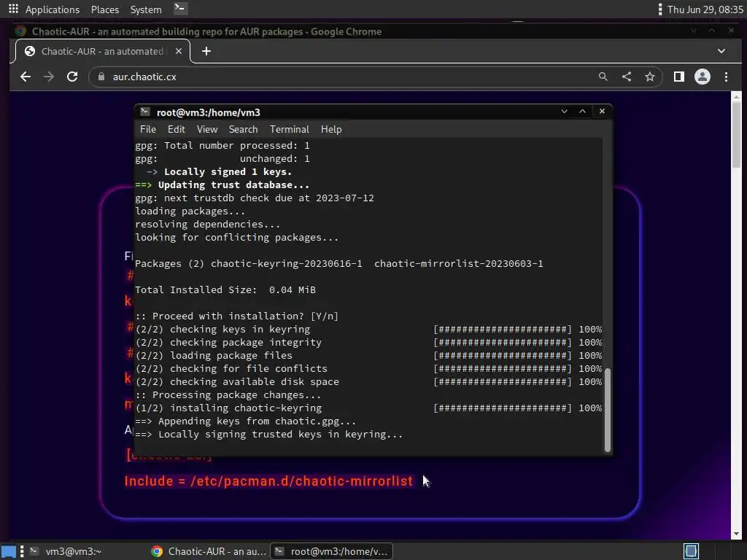Click Chrome window title bar close button
This screenshot has height=560, width=747.
[731, 31]
